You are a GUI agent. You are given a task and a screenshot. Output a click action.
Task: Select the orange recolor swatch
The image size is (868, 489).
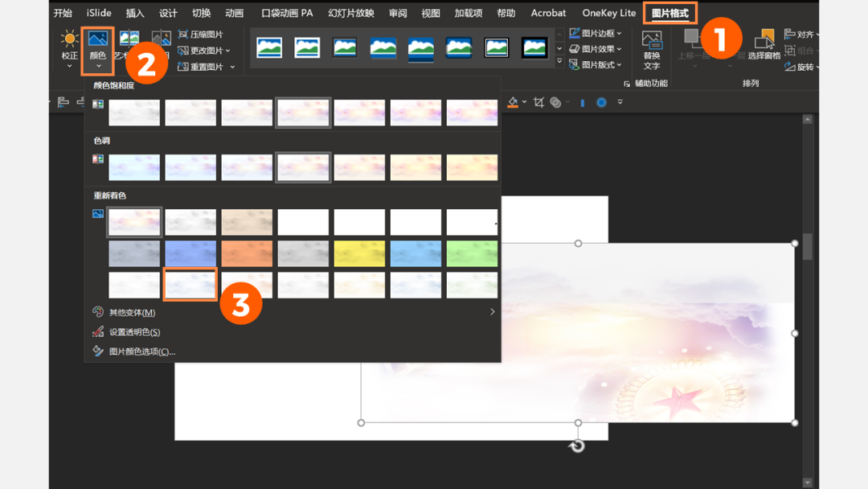click(247, 253)
